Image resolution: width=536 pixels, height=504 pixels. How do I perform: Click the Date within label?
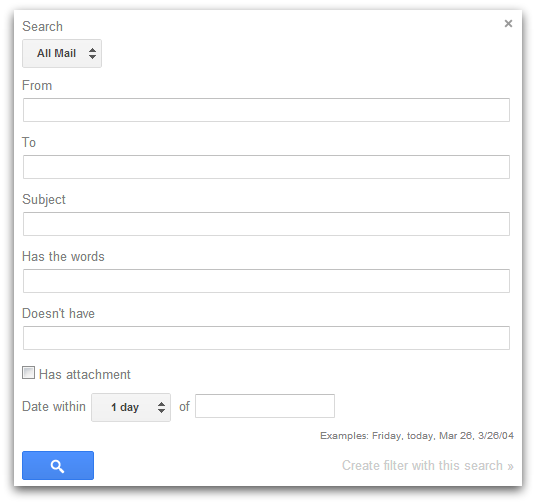(x=54, y=407)
